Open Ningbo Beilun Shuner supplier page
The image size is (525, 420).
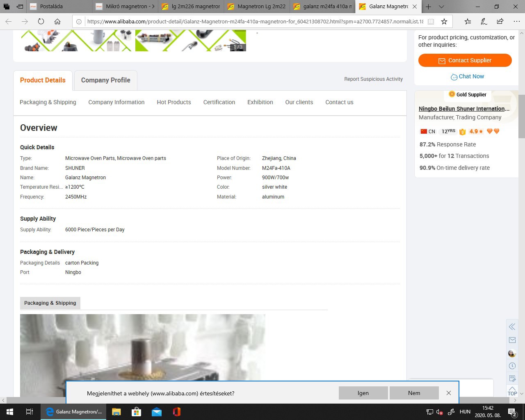pyautogui.click(x=464, y=109)
